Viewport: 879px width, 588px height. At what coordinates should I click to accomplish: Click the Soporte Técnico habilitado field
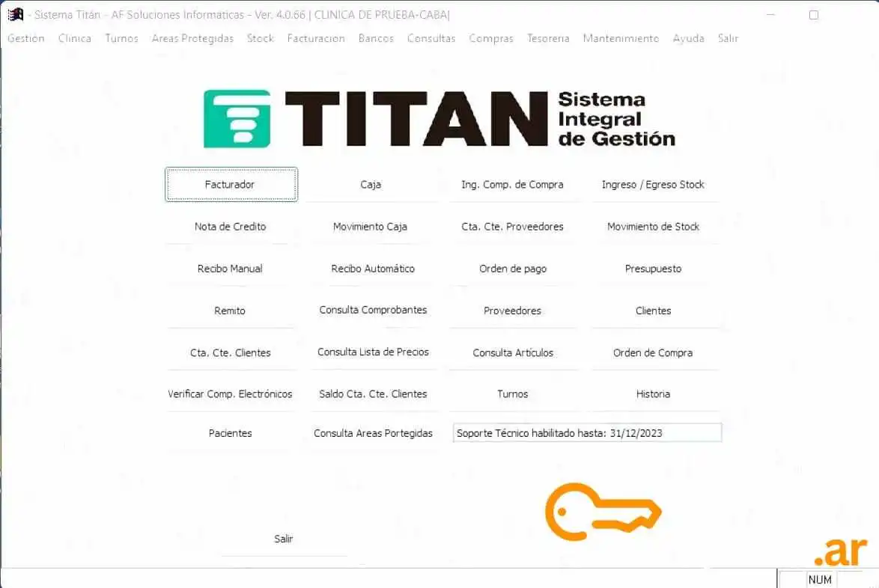pyautogui.click(x=587, y=433)
